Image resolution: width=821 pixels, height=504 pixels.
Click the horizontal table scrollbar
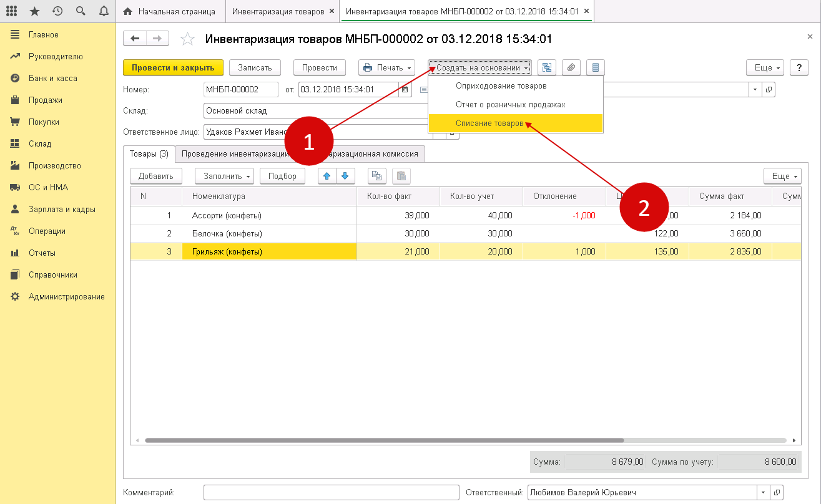click(384, 440)
